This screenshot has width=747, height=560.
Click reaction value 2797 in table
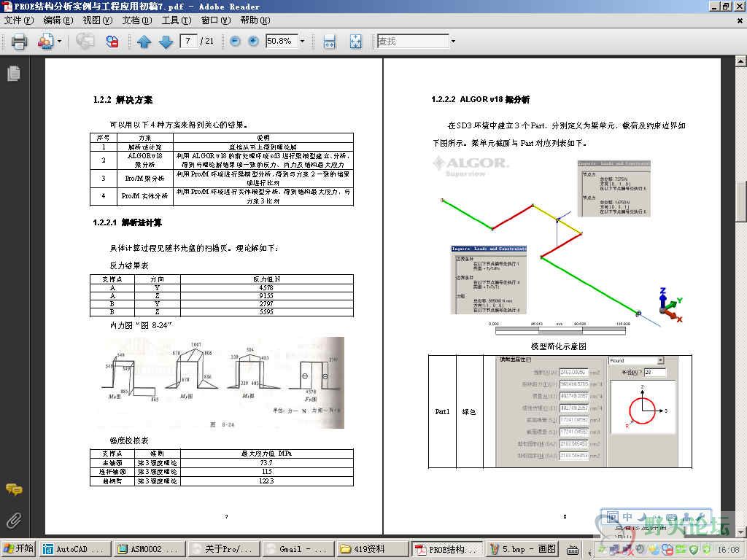click(x=266, y=304)
